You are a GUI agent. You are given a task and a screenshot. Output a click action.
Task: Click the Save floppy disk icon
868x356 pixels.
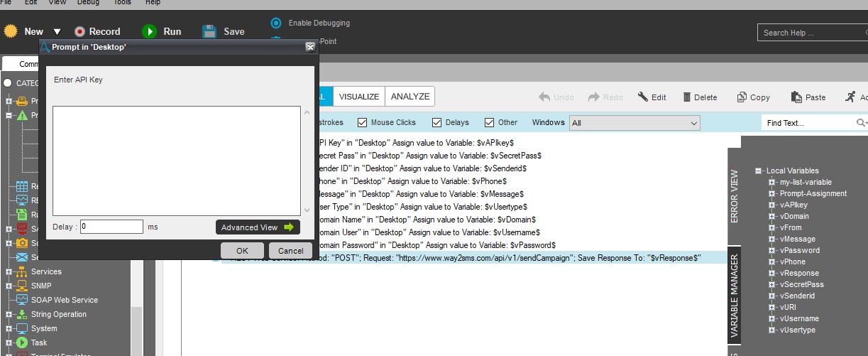point(209,31)
